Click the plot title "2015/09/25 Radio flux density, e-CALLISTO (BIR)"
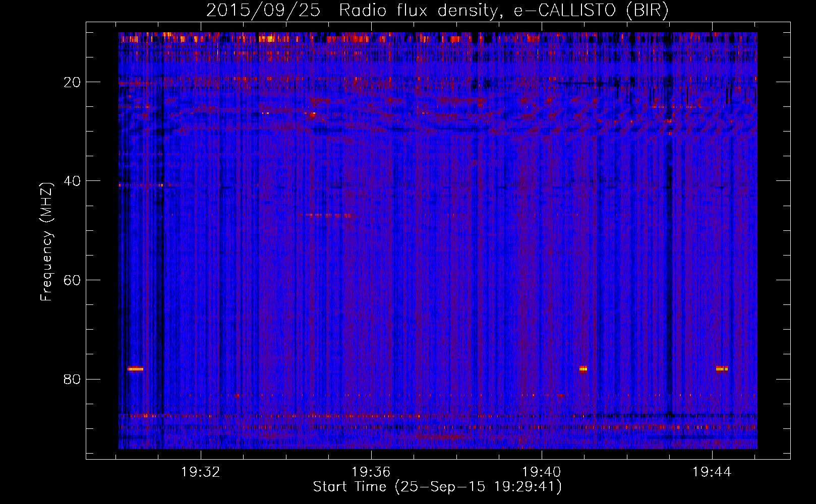Image resolution: width=816 pixels, height=504 pixels. pyautogui.click(x=437, y=10)
